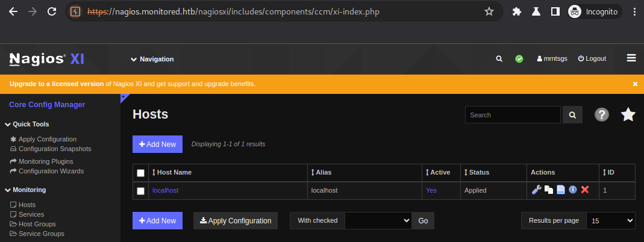Edit localhost with the wrench icon

point(536,190)
